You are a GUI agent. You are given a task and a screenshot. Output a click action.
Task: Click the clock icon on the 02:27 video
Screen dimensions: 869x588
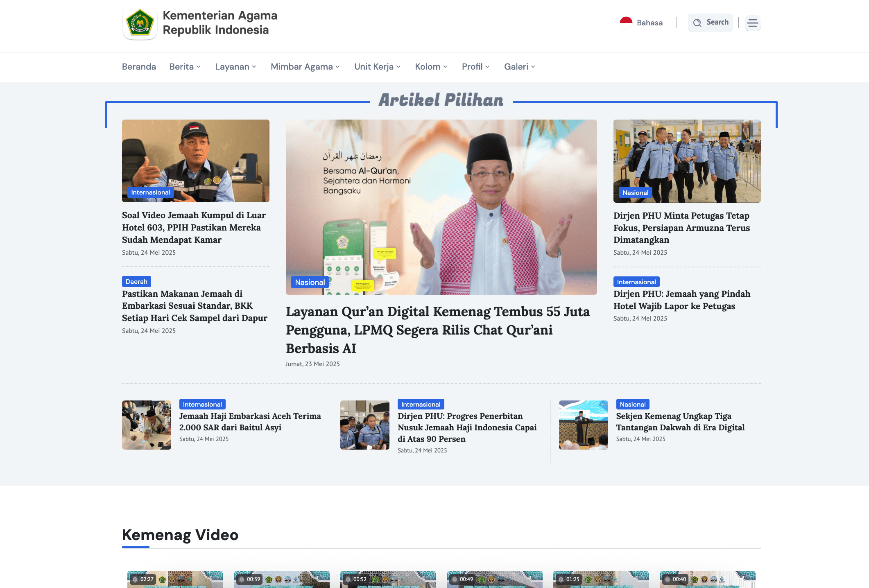coord(136,579)
